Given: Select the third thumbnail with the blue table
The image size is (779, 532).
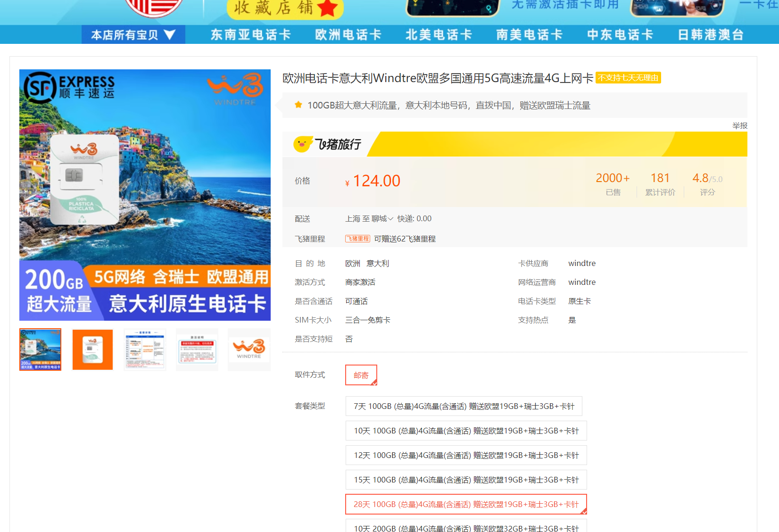Looking at the screenshot, I should click(145, 349).
